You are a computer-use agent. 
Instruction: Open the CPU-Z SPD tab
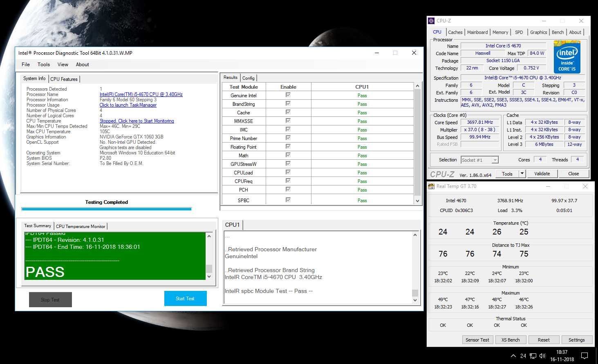click(x=519, y=32)
